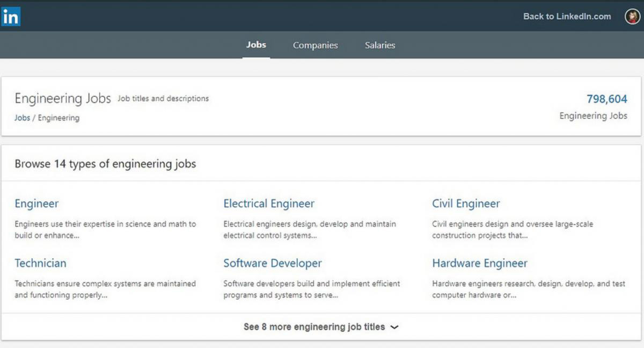Click the 798,604 jobs count
The width and height of the screenshot is (644, 348).
[607, 99]
